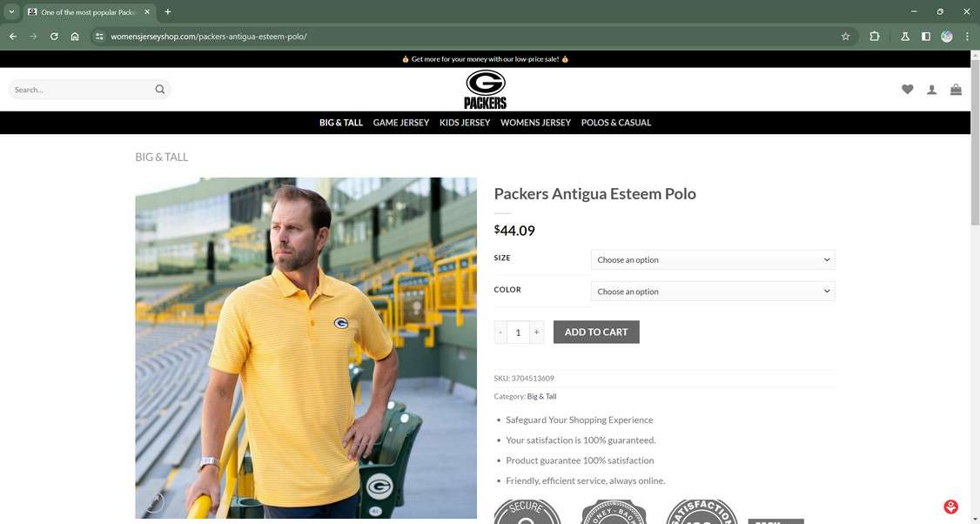The width and height of the screenshot is (980, 524).
Task: Open the Chrome three-dot menu
Action: (967, 37)
